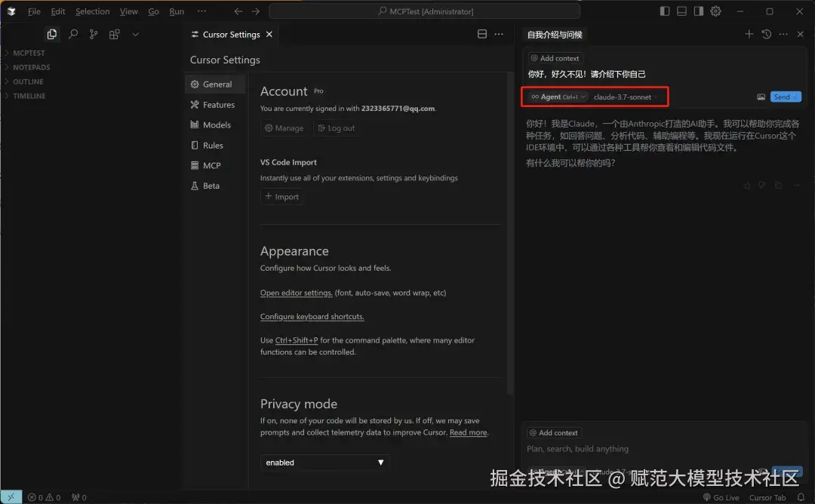The height and width of the screenshot is (504, 815).
Task: Click the top Add context button
Action: coord(555,58)
